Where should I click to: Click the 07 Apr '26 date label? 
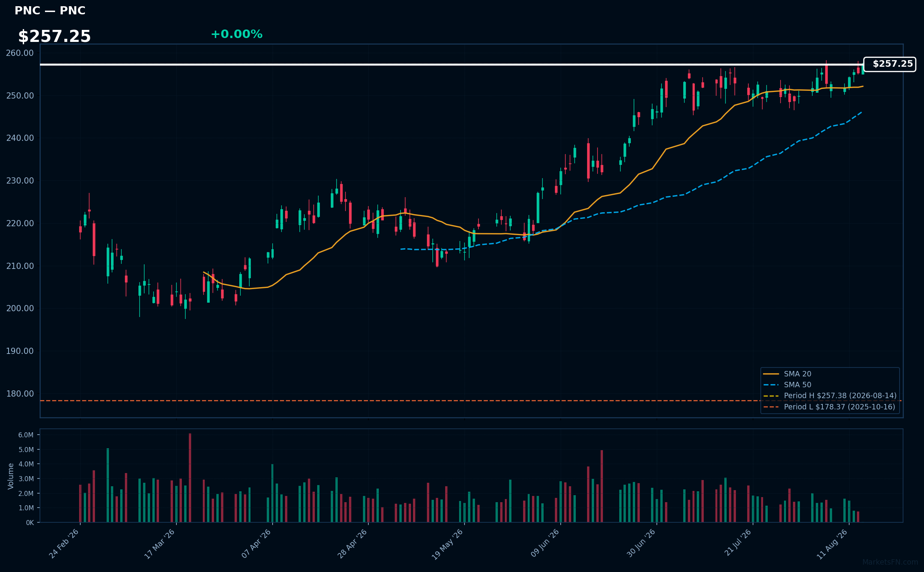[x=256, y=544]
